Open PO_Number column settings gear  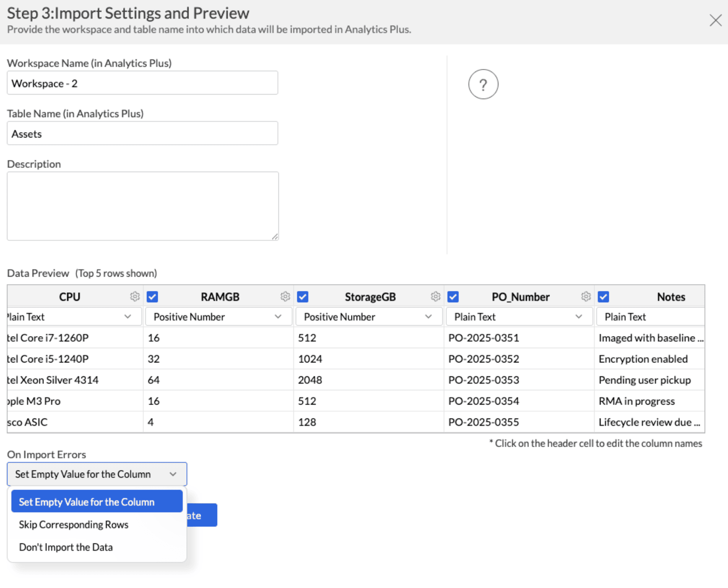(x=586, y=297)
